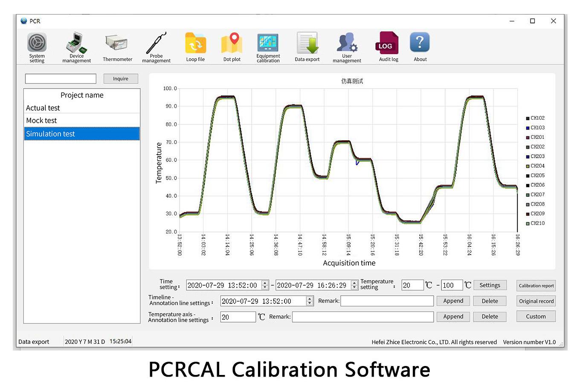Viewport: 580px width, 392px height.
Task: Click the timeline annotation Remark field
Action: [x=387, y=301]
